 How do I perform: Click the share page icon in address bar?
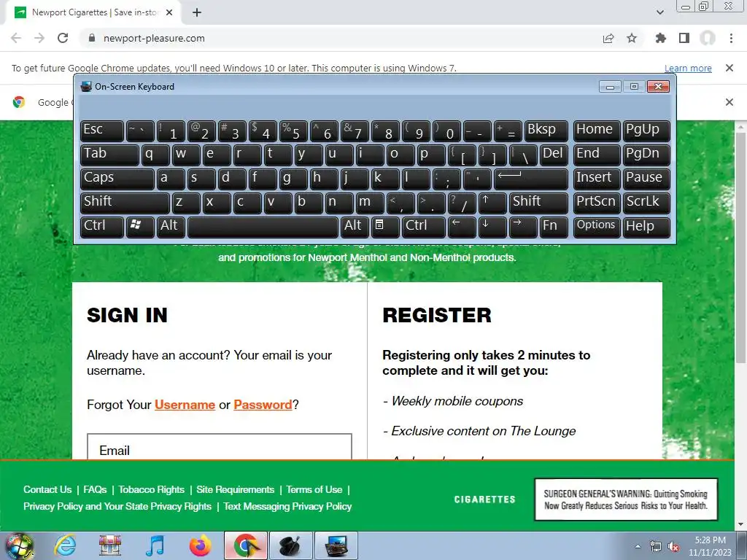pos(608,38)
